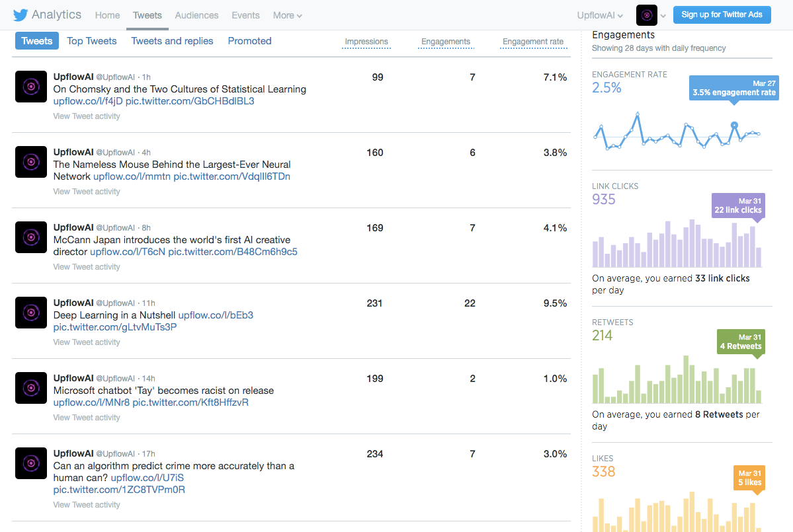View Tweet activity for crime algorithm tweet
This screenshot has width=793, height=532.
click(x=87, y=505)
